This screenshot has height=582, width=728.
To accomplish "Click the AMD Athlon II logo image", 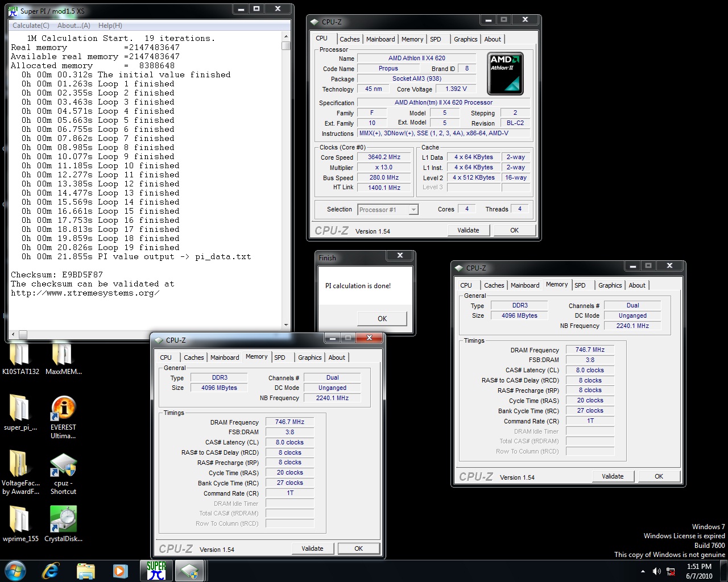I will (x=506, y=73).
